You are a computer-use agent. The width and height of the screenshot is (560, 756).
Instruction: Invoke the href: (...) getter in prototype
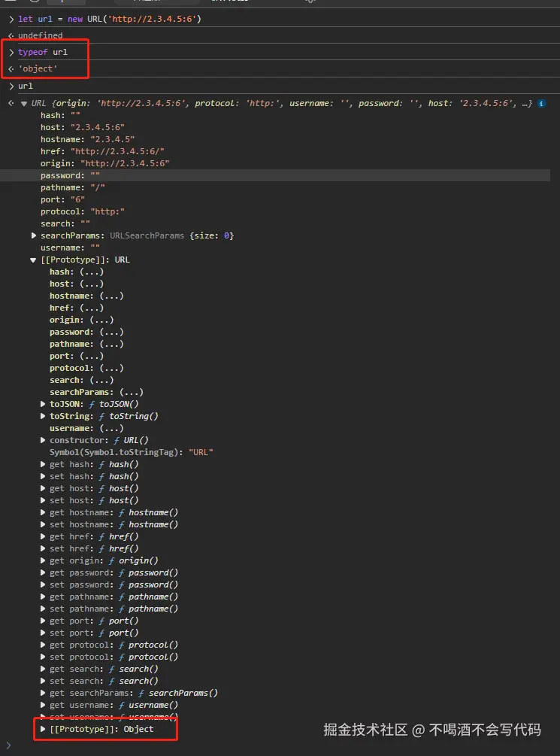(92, 308)
